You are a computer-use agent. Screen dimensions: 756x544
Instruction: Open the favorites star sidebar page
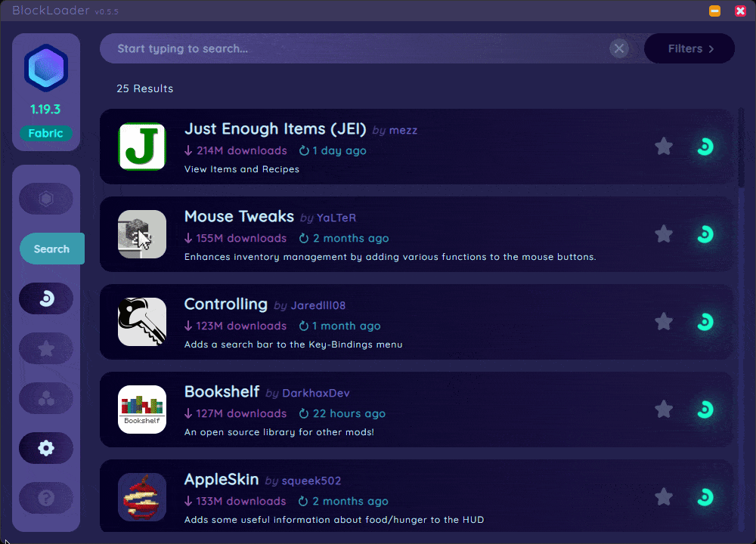coord(46,348)
